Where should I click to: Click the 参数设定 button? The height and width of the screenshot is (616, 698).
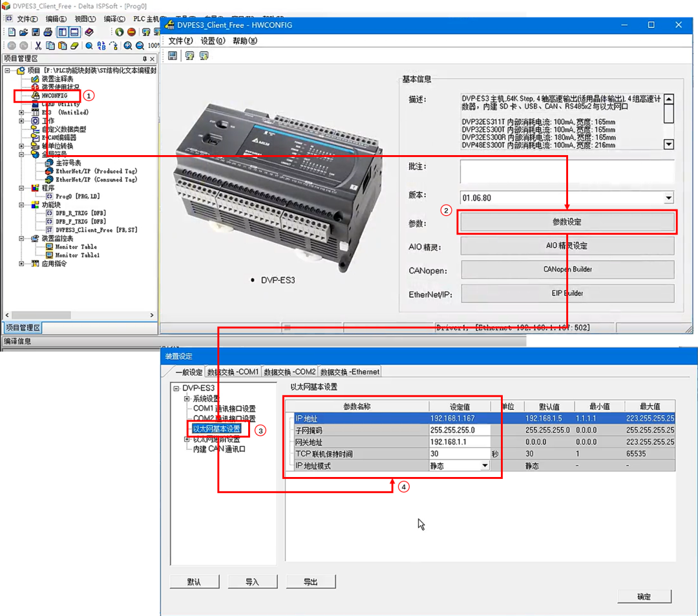567,222
